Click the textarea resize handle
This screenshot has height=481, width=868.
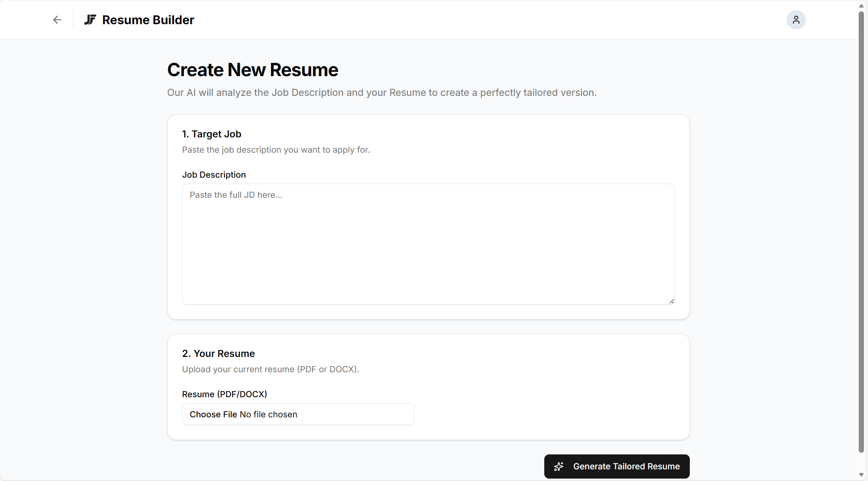click(x=671, y=300)
